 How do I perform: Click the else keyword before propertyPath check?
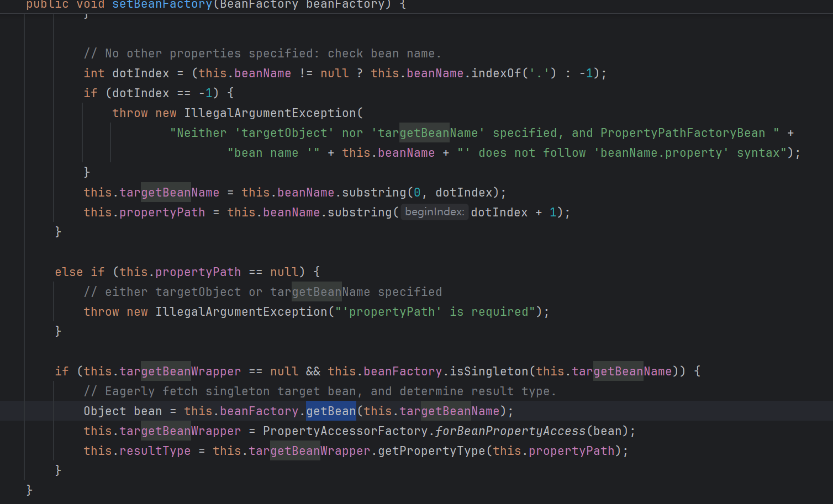68,272
